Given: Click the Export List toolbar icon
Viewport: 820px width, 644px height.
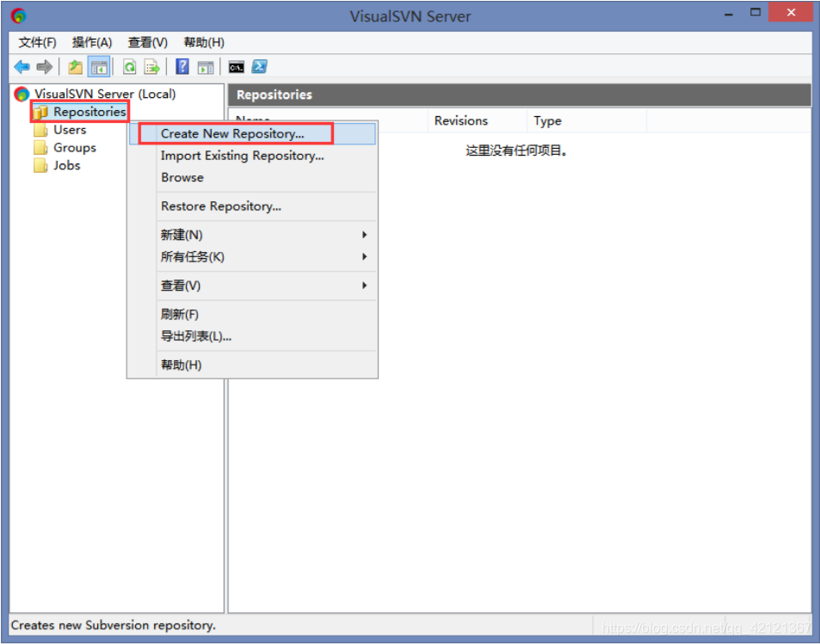Looking at the screenshot, I should click(151, 67).
